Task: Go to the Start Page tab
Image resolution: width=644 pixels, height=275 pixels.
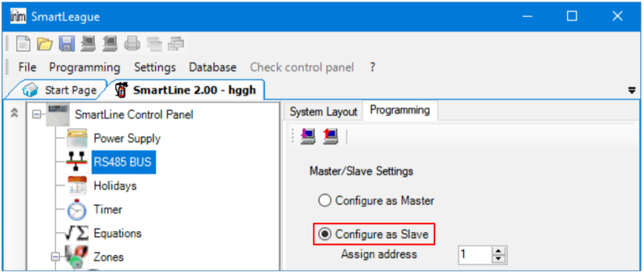Action: click(70, 90)
